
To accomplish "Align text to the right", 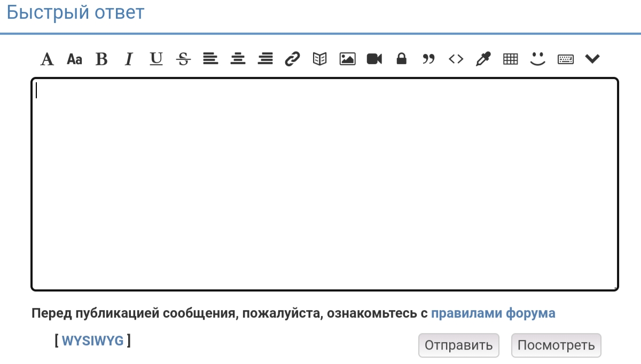I will tap(265, 59).
